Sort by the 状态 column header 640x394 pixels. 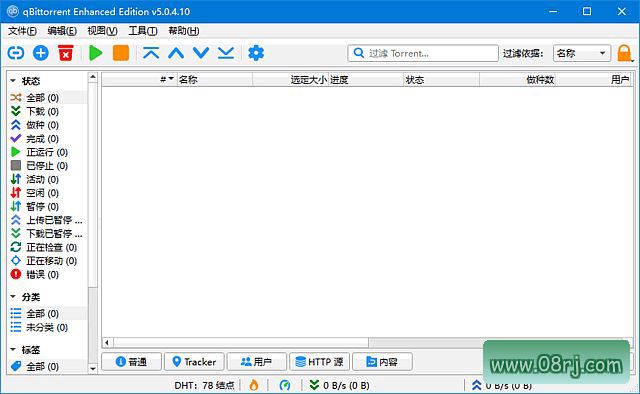click(442, 80)
